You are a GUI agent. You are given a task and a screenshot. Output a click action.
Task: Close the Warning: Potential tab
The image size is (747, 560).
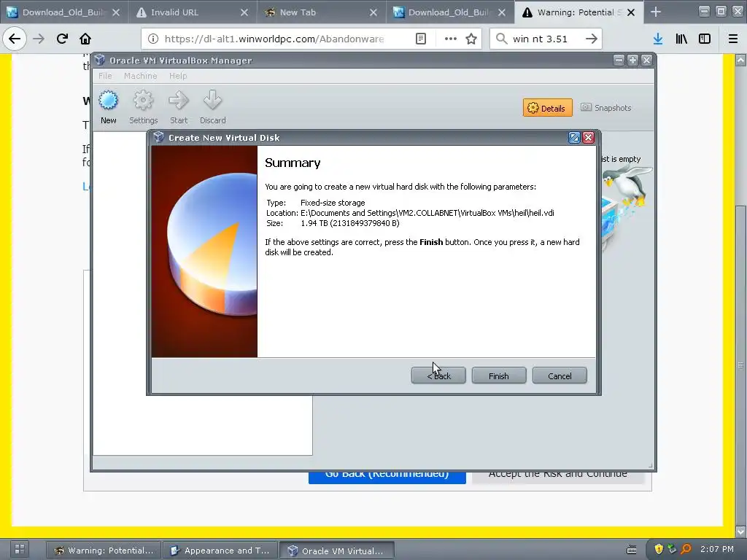coord(631,12)
